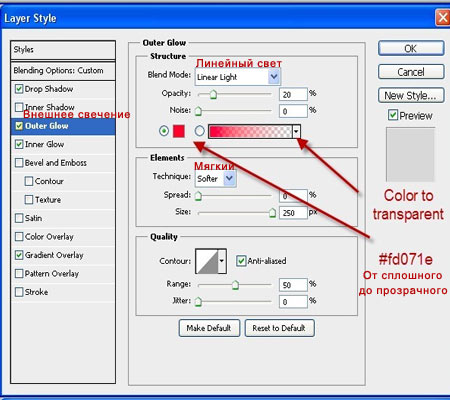Click the Jitter value field
450x400 pixels.
tap(293, 302)
